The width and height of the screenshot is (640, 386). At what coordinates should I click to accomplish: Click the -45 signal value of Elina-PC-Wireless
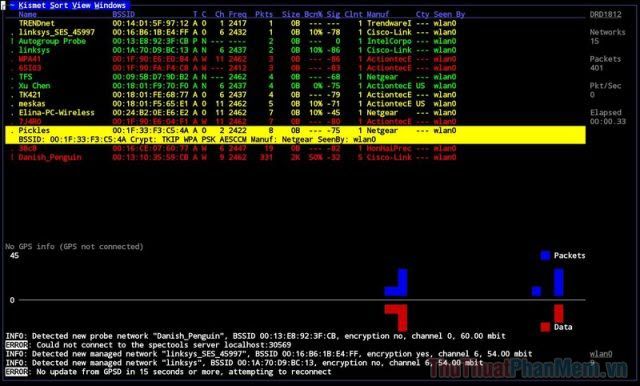(x=333, y=113)
